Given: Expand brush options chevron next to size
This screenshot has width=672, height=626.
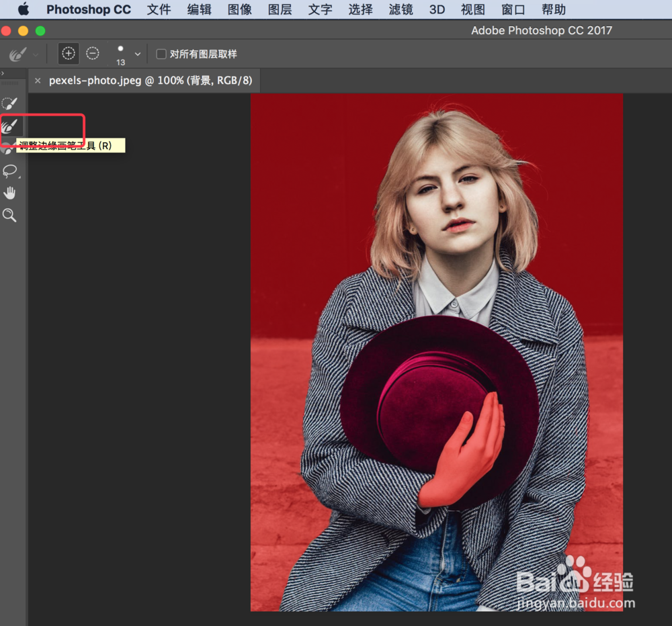Looking at the screenshot, I should (x=138, y=54).
